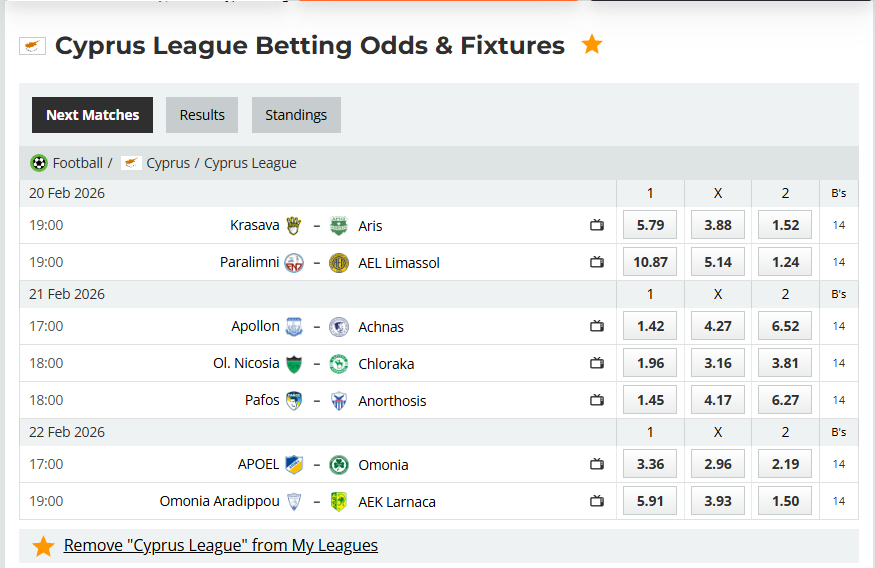The image size is (875, 568).
Task: Click the Football soccer ball icon in breadcrumb
Action: pyautogui.click(x=39, y=163)
